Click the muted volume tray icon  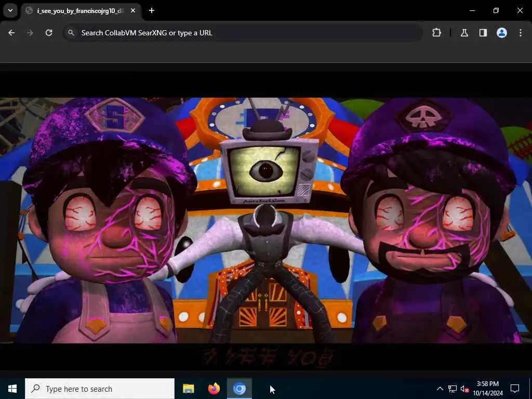coord(464,389)
